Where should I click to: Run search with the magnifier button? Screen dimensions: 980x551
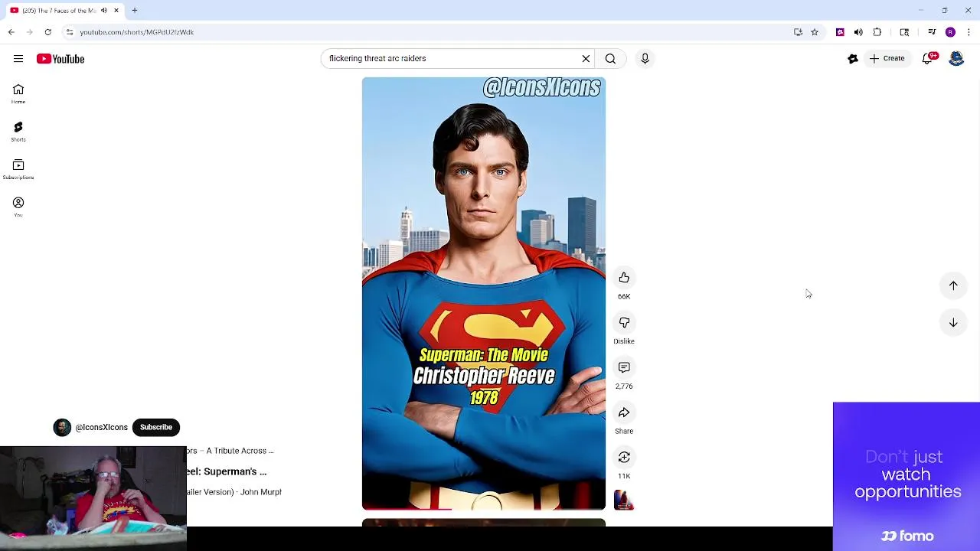[610, 59]
